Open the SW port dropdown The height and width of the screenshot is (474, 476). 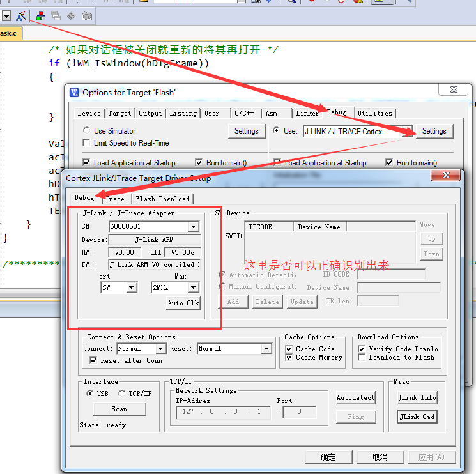point(132,287)
